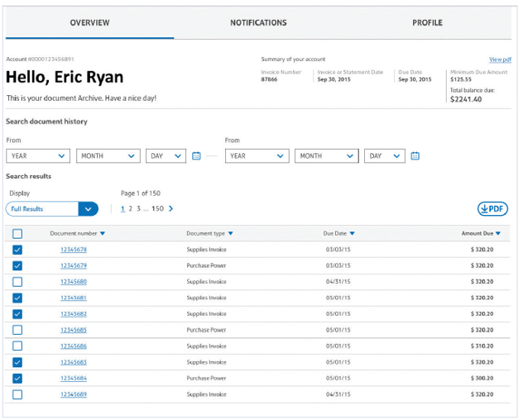Open the first From date calendar icon
Image resolution: width=523 pixels, height=420 pixels.
197,155
